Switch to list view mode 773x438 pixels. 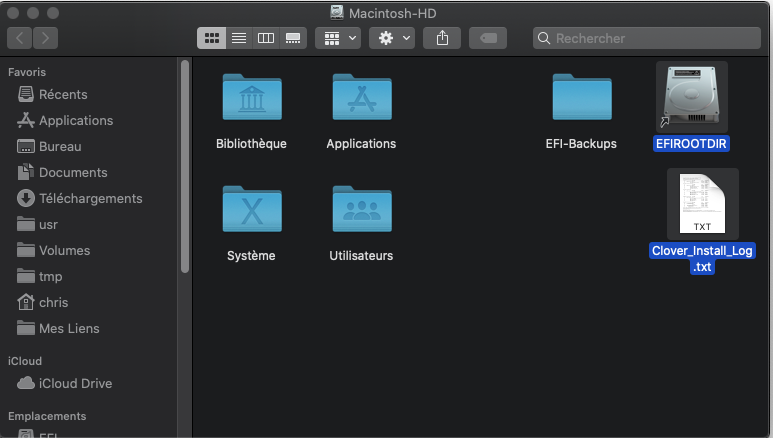pyautogui.click(x=239, y=38)
